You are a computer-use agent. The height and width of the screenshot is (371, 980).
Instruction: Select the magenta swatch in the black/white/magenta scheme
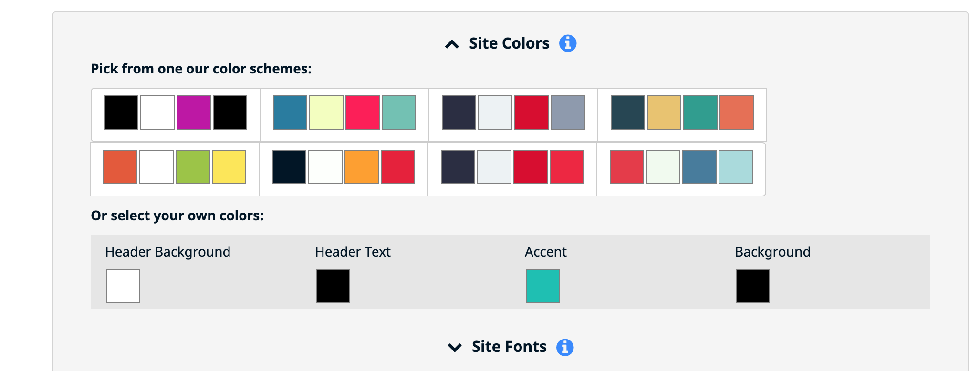point(194,113)
